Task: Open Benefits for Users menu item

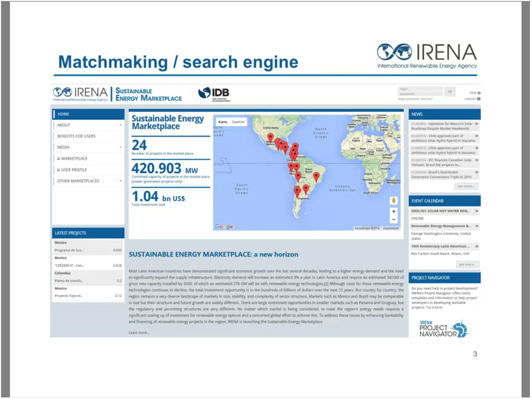Action: pyautogui.click(x=88, y=136)
